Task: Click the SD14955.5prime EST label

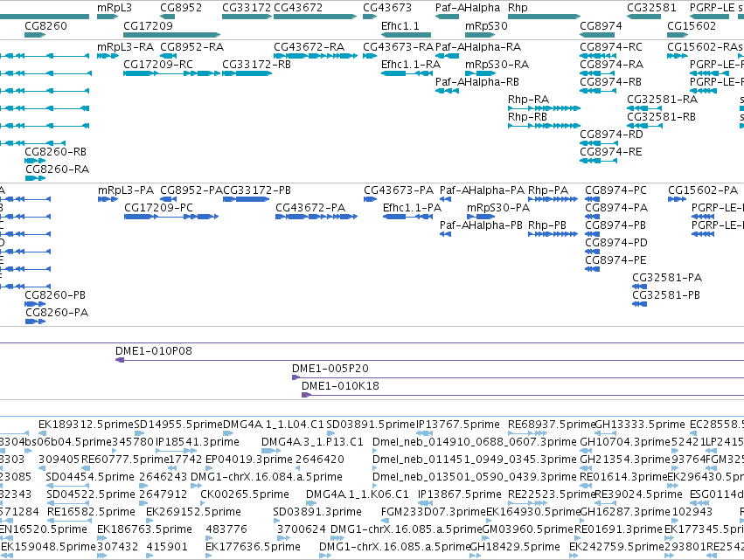Action: (x=178, y=425)
